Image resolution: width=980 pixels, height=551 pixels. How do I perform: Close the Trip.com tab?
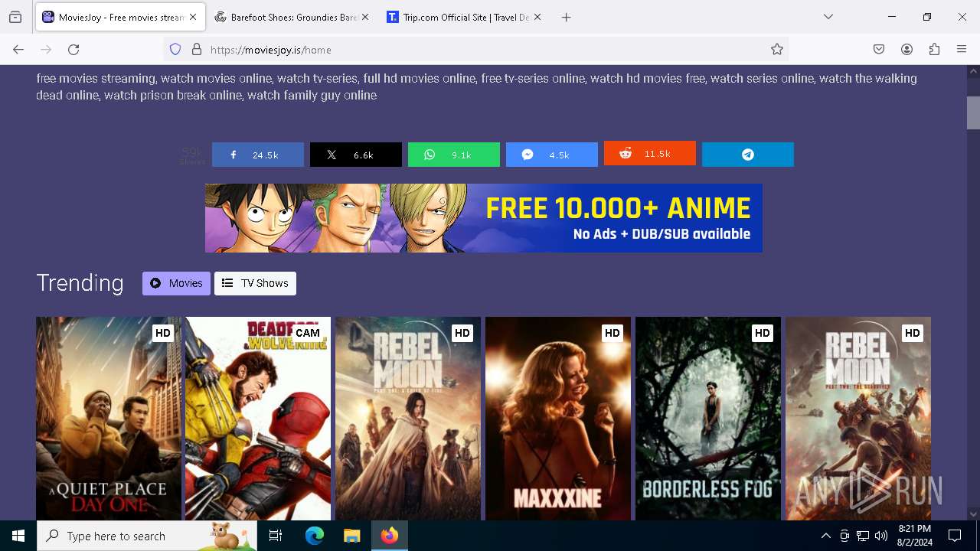pos(537,17)
